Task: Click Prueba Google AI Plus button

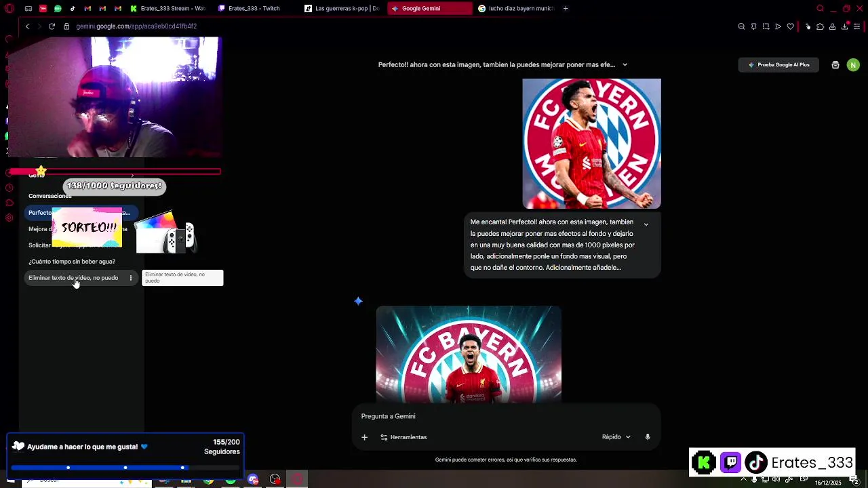Action: (x=778, y=65)
